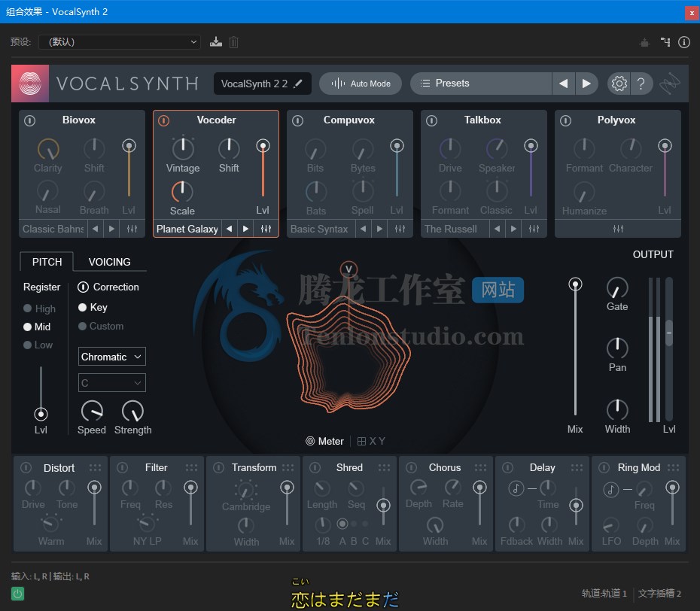Viewport: 700px width, 611px height.
Task: Open the help question mark
Action: (x=641, y=84)
